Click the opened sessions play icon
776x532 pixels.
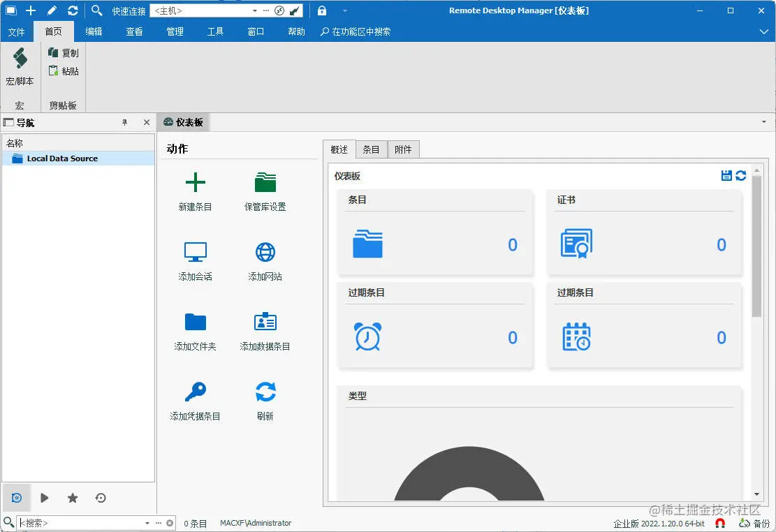click(x=45, y=498)
